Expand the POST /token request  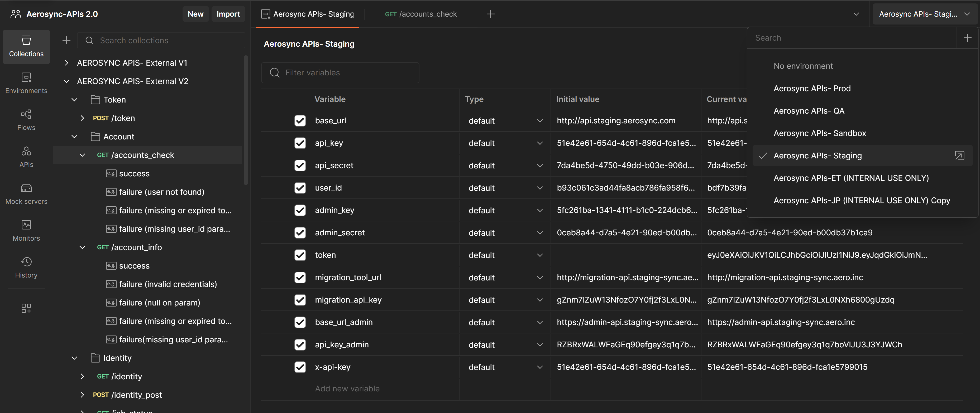click(x=82, y=118)
